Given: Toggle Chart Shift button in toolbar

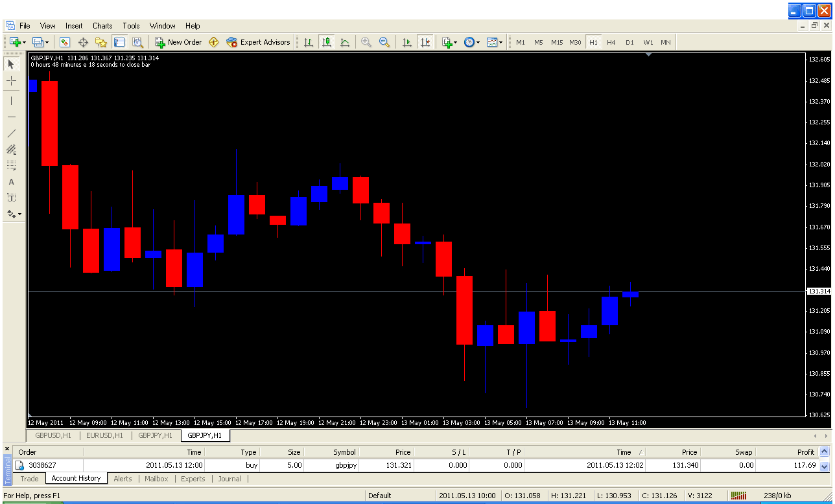Looking at the screenshot, I should coord(425,42).
